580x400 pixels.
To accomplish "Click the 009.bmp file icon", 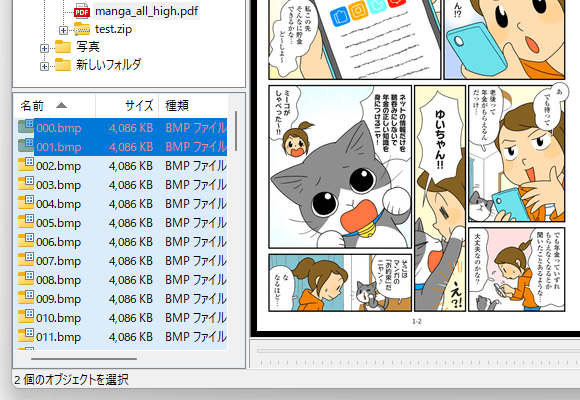I will click(26, 298).
